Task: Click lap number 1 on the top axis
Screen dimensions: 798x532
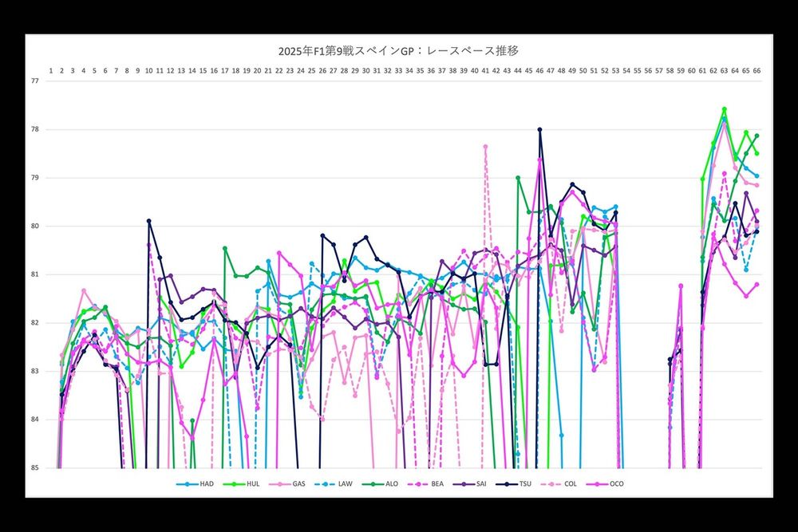Action: pos(51,71)
